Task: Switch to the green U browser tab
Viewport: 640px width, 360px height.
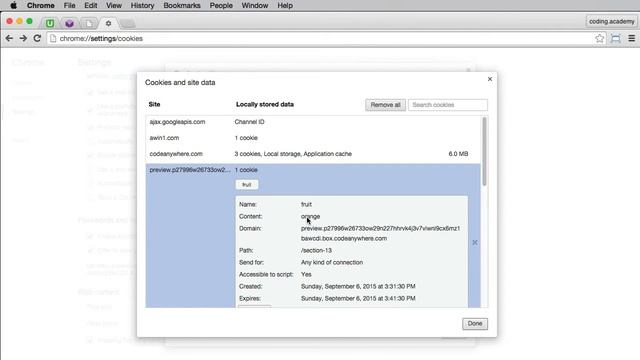Action: pos(50,23)
